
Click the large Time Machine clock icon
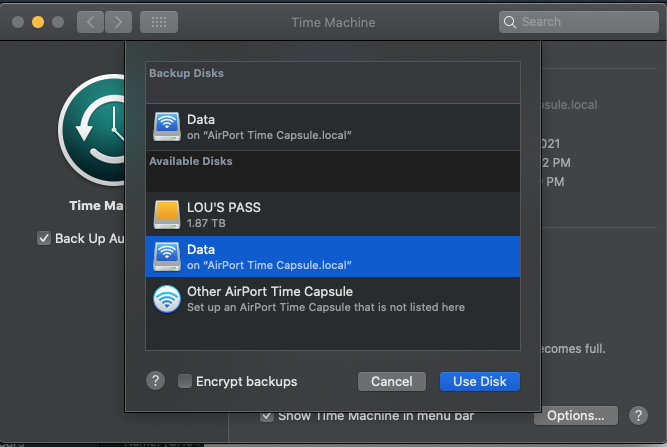(95, 127)
